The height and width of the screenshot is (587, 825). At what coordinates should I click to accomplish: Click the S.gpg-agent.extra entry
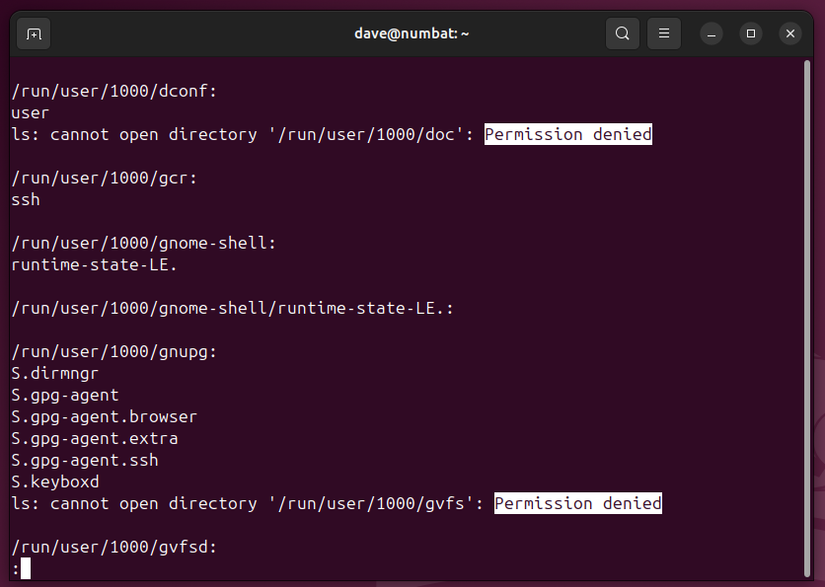tap(95, 439)
